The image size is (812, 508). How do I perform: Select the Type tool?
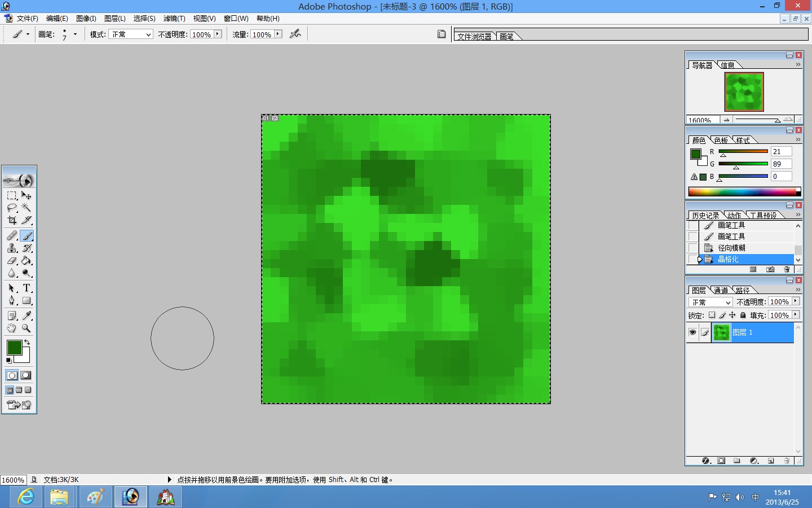27,288
